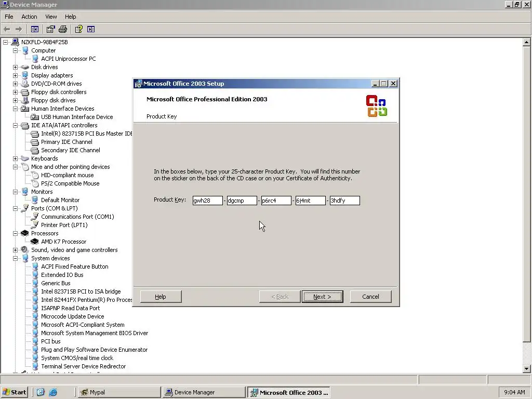Screen dimensions: 532x399
Task: Select the ACPI Uniprocessor PC device icon
Action: tap(35, 59)
